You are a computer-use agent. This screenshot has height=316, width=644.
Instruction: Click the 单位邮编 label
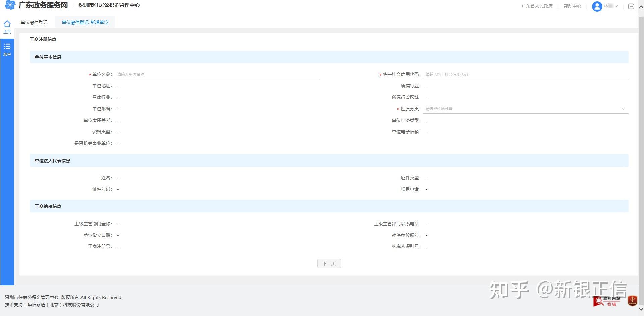click(102, 109)
